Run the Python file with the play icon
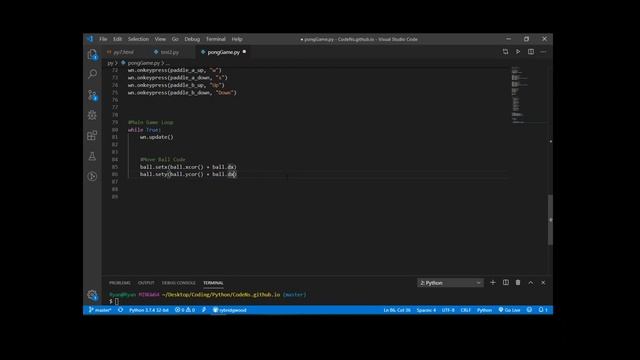The height and width of the screenshot is (360, 640). [518, 52]
